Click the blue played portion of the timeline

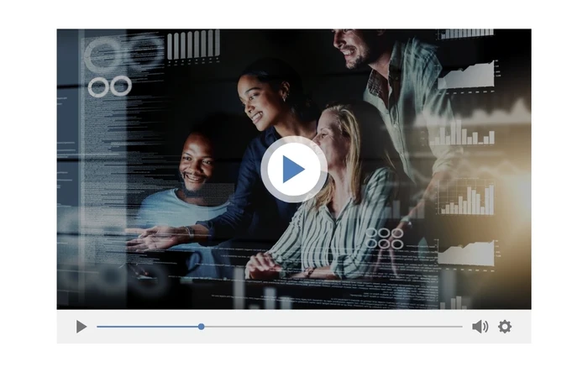[x=147, y=327]
